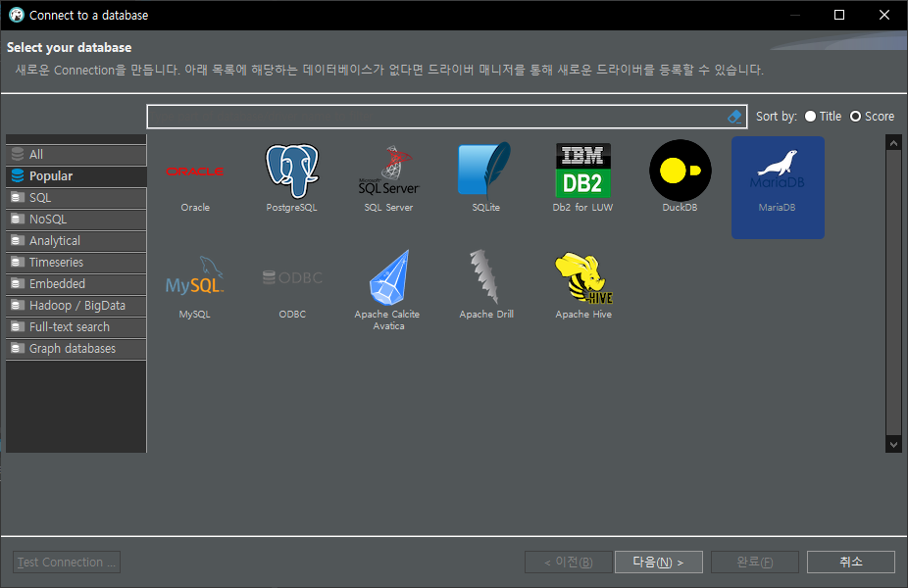Pick the Microsoft SQL Server icon
Image resolution: width=908 pixels, height=588 pixels.
tap(388, 171)
